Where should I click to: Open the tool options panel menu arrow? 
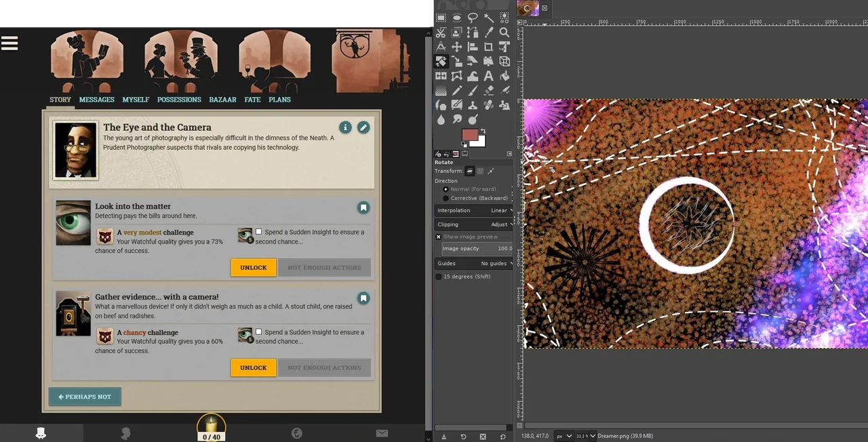point(509,155)
